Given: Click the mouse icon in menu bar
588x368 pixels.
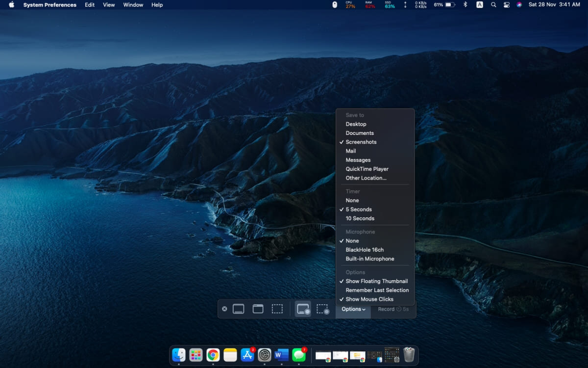Looking at the screenshot, I should click(x=335, y=5).
